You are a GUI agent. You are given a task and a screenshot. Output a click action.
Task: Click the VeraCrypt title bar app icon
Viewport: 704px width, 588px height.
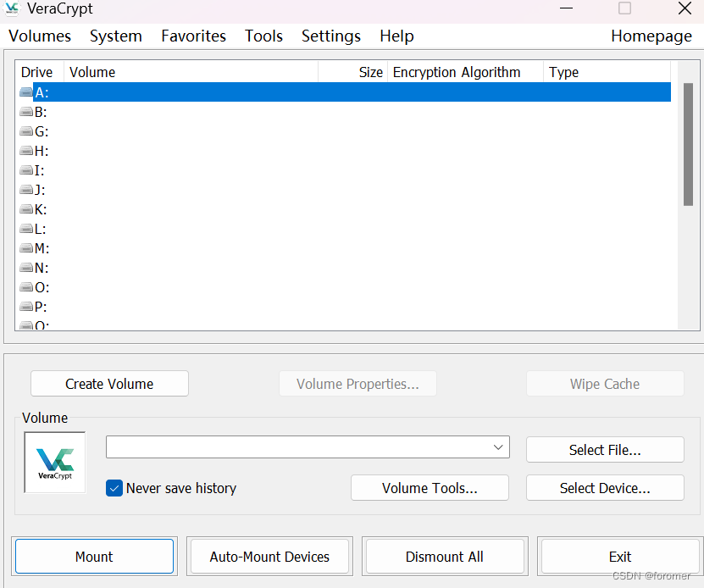[12, 8]
